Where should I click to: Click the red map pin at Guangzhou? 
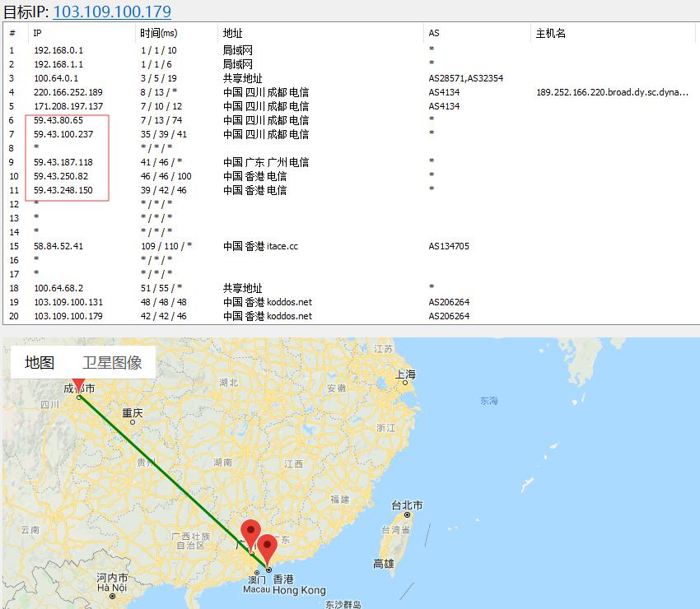(x=250, y=536)
